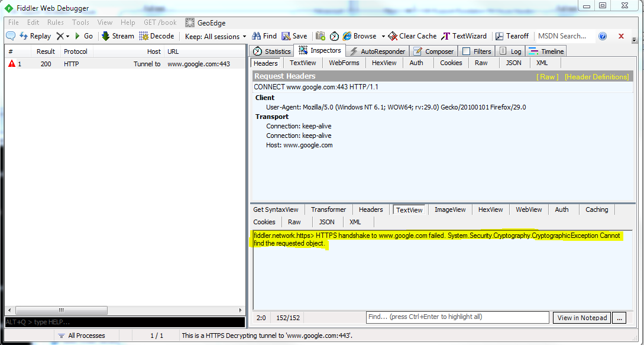The height and width of the screenshot is (345, 644).
Task: Click the [Raw] link in Request Headers
Action: coord(547,77)
